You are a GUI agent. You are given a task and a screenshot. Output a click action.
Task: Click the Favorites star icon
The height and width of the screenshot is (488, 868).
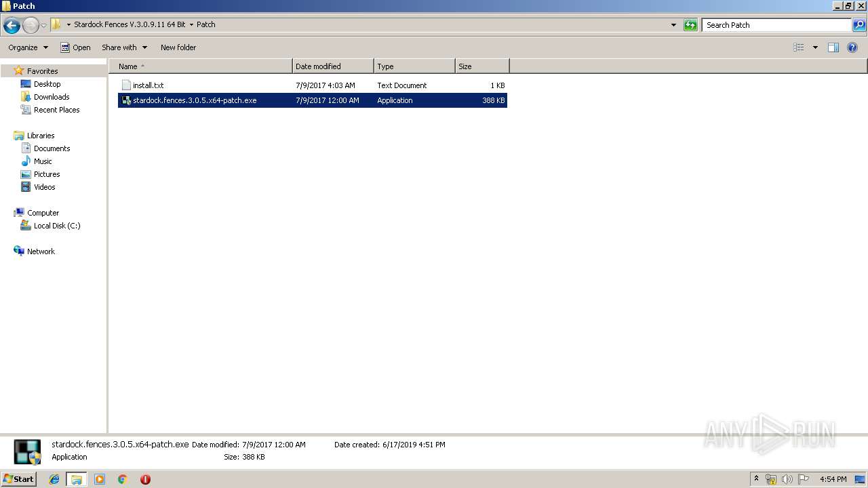(19, 70)
